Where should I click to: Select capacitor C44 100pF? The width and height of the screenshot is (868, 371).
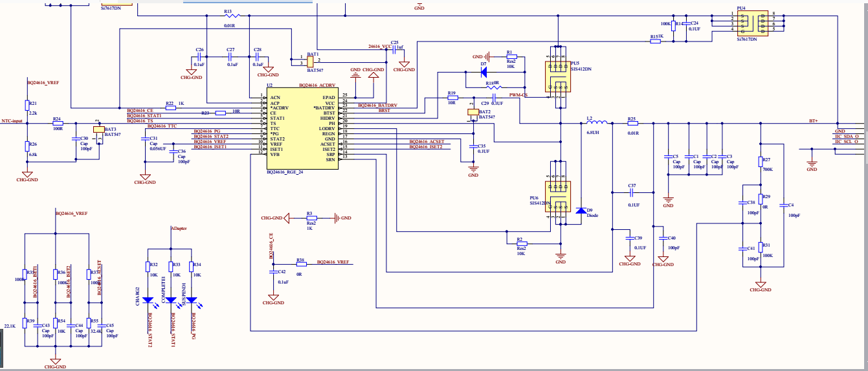click(70, 326)
